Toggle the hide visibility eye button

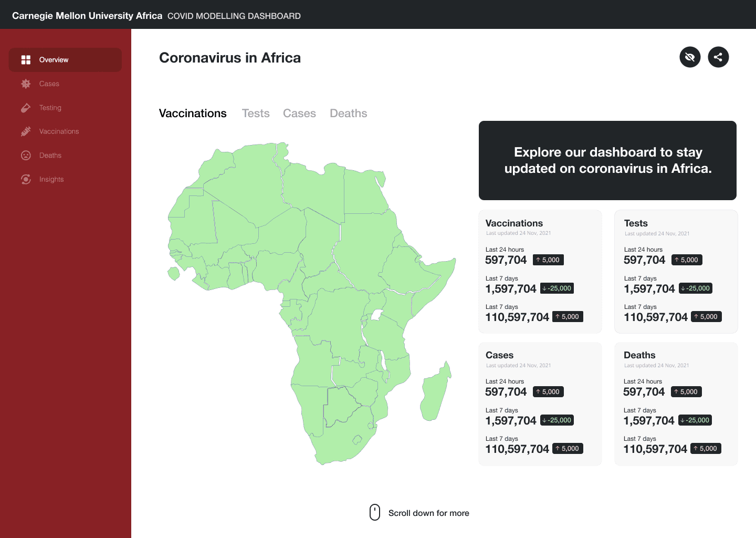690,57
